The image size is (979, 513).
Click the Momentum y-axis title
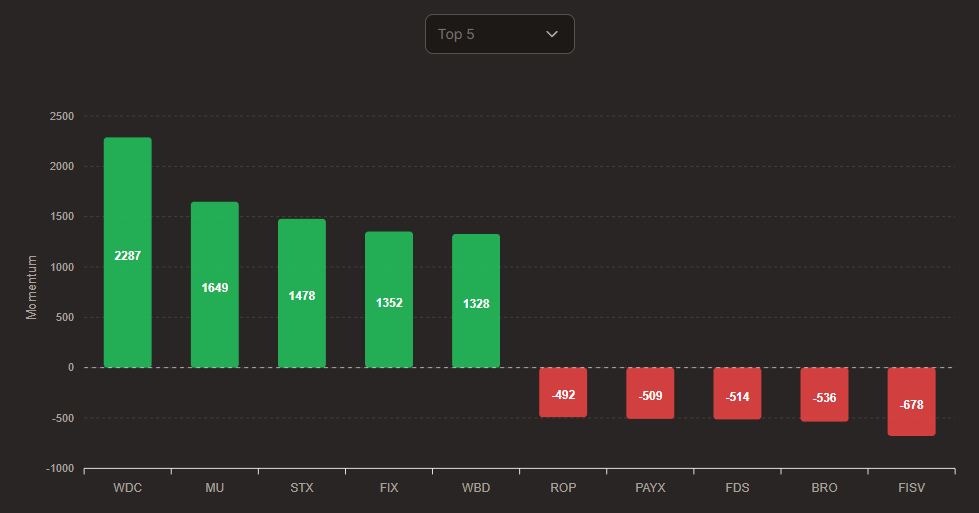coord(32,288)
